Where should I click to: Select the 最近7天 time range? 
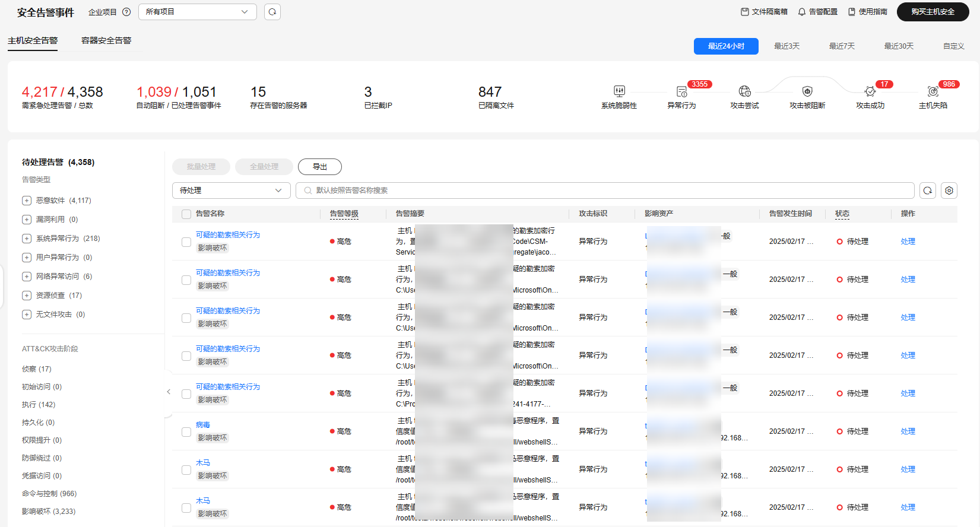(842, 46)
